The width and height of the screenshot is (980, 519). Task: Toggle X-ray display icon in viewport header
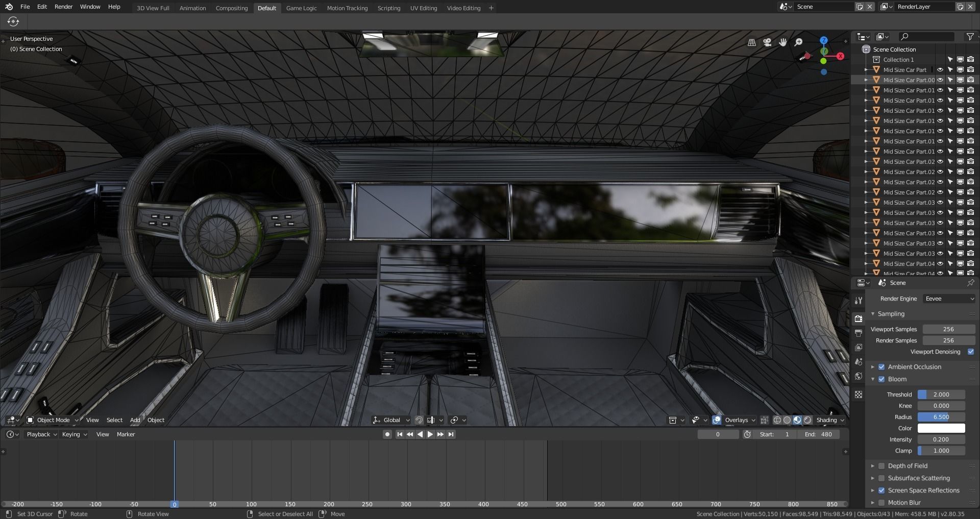[764, 420]
